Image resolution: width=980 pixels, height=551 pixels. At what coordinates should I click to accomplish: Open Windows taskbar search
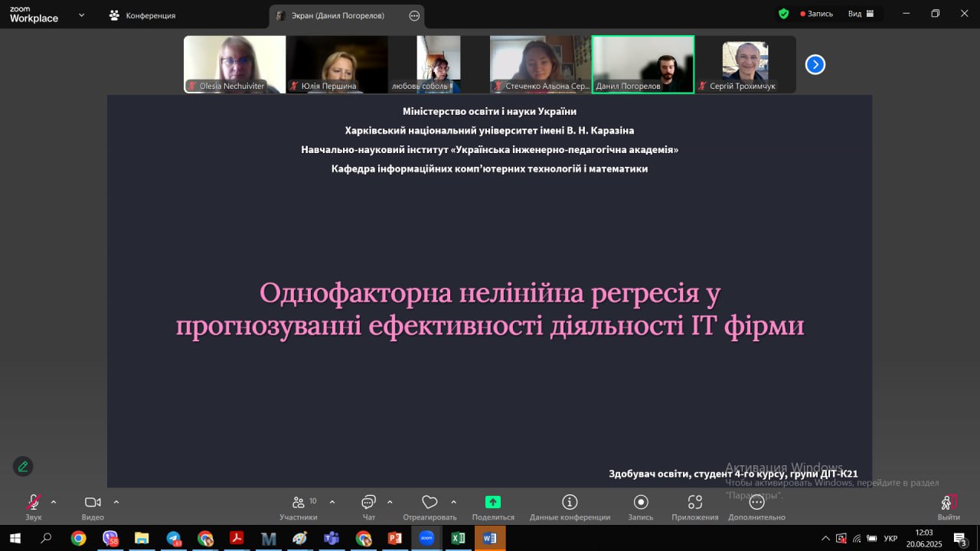pyautogui.click(x=46, y=538)
